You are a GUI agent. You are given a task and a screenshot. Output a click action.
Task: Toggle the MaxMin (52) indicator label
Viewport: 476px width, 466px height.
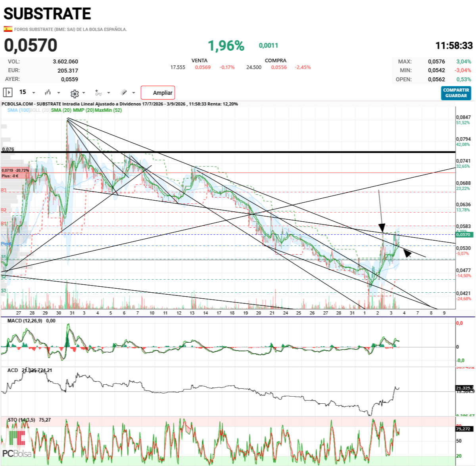[x=108, y=110]
